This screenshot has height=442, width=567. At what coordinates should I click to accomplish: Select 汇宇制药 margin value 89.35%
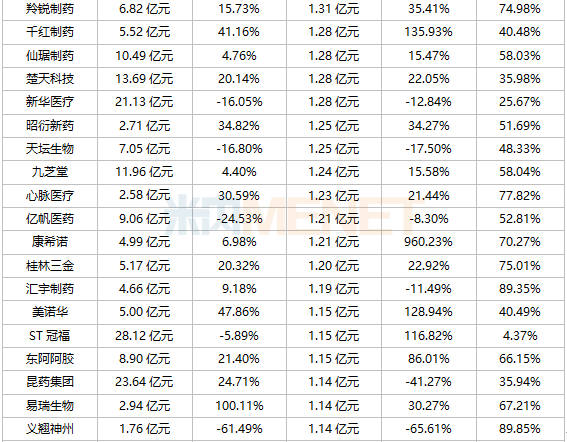520,289
